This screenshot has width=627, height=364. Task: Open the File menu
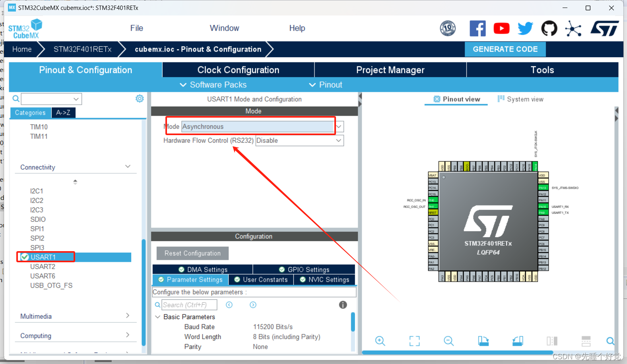point(136,28)
